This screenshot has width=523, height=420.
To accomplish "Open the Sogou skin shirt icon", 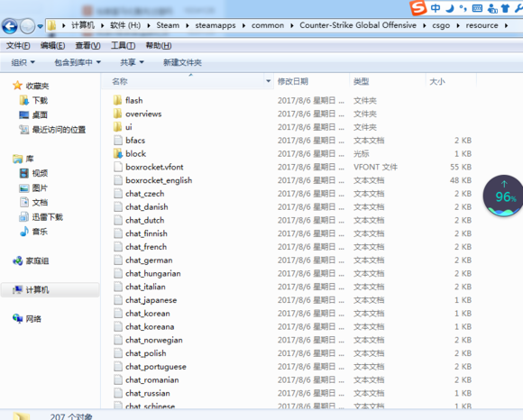I will [505, 8].
